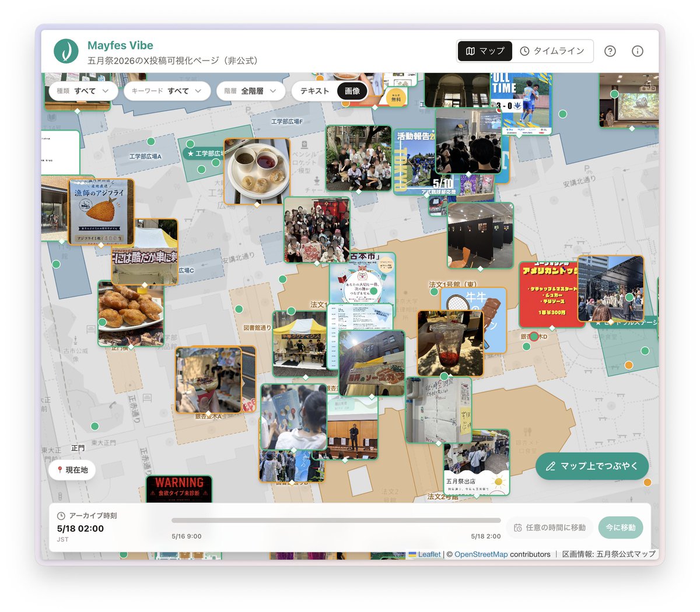Open the whiteboard photo thumbnail
700x612 pixels.
439,410
